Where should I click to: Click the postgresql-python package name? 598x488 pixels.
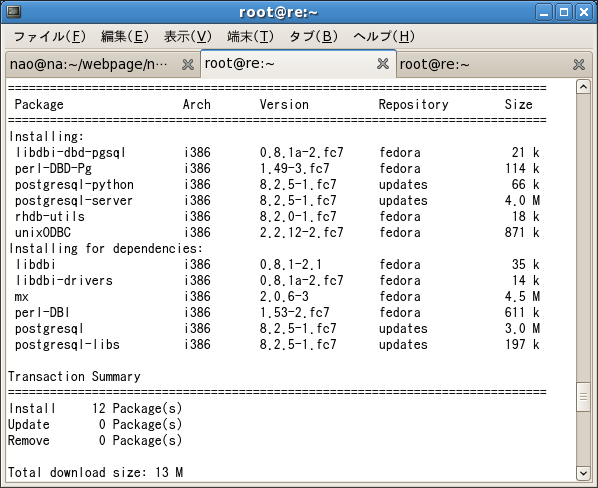(74, 185)
